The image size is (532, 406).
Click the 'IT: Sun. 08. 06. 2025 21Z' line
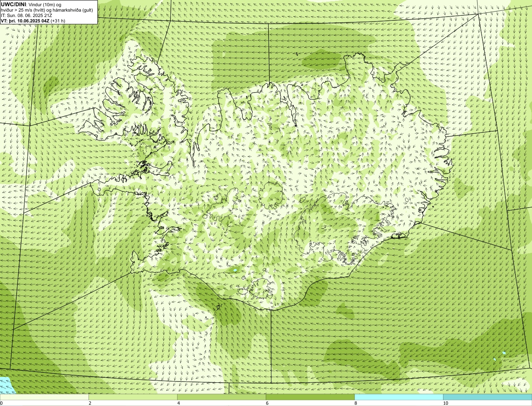(x=27, y=15)
